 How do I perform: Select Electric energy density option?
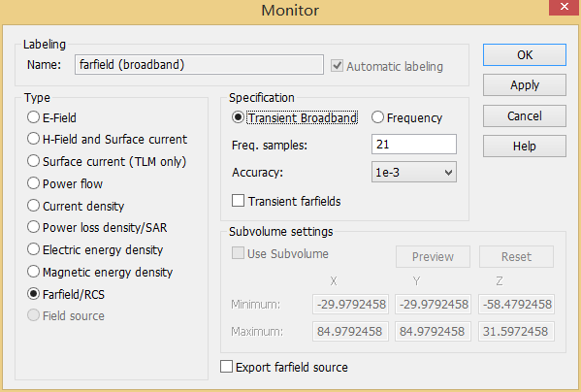33,249
